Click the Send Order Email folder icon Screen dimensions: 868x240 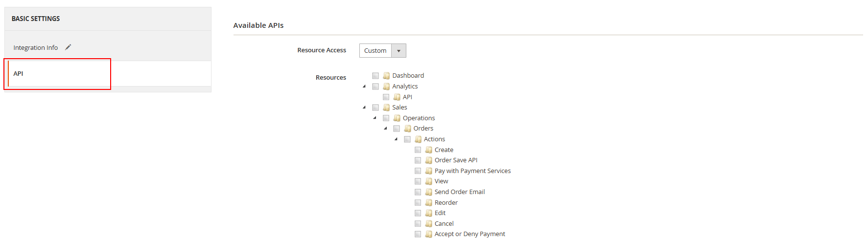click(x=429, y=192)
